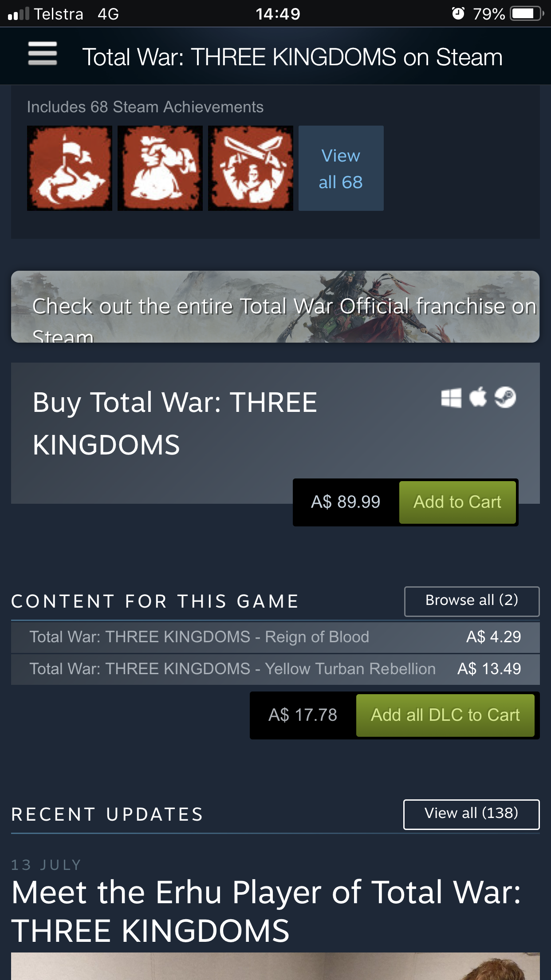Tap the A$ 89.99 price label
551x980 pixels.
click(346, 502)
